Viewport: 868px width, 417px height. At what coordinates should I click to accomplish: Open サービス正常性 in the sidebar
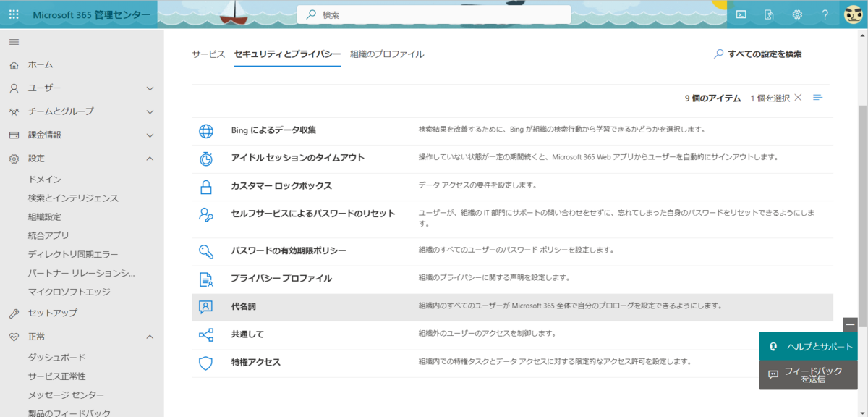pyautogui.click(x=57, y=376)
